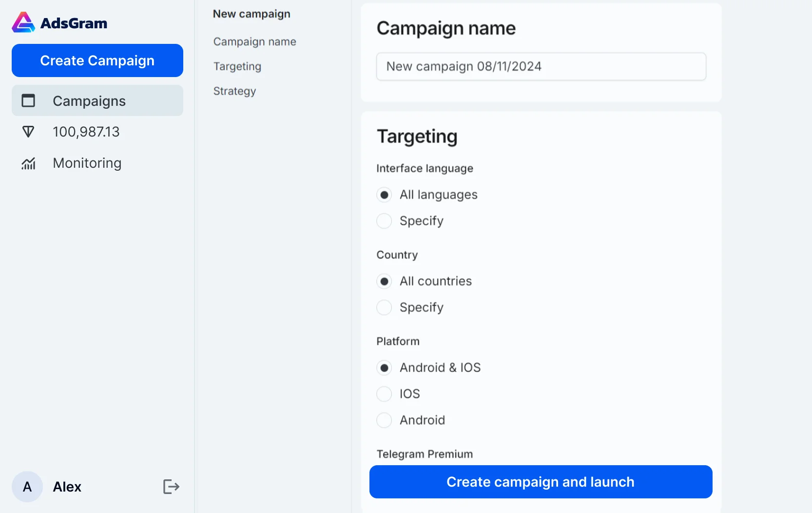Click the Country label
Viewport: 812px width, 513px height.
point(397,255)
